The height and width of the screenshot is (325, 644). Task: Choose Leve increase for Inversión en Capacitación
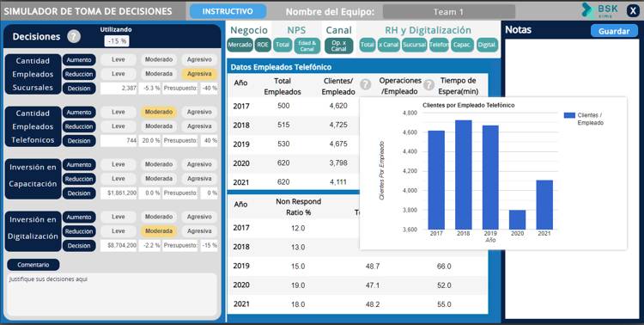click(x=118, y=164)
